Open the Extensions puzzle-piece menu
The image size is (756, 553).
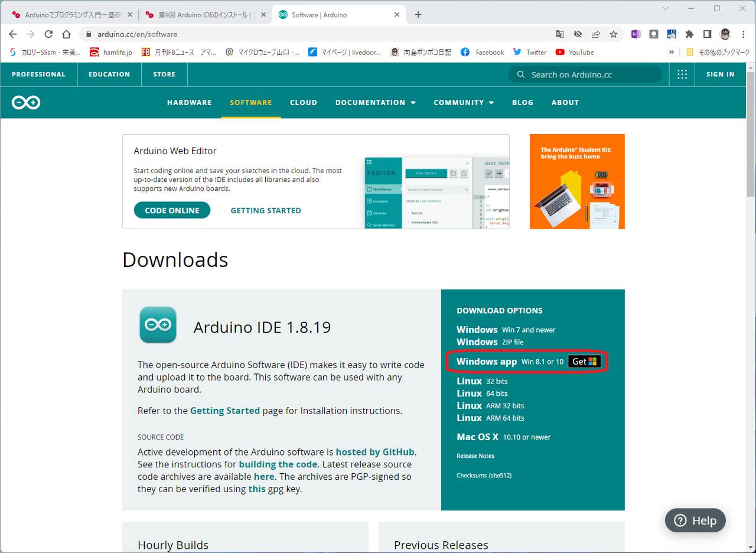click(x=689, y=34)
